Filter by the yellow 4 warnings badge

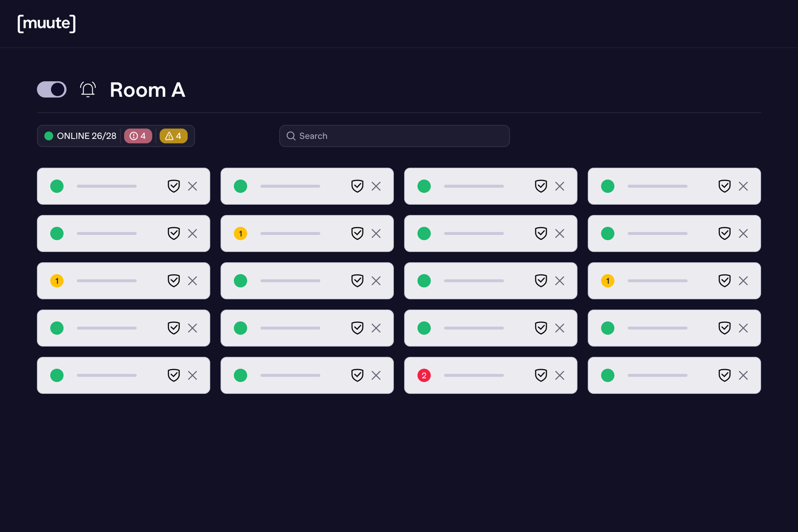(174, 136)
